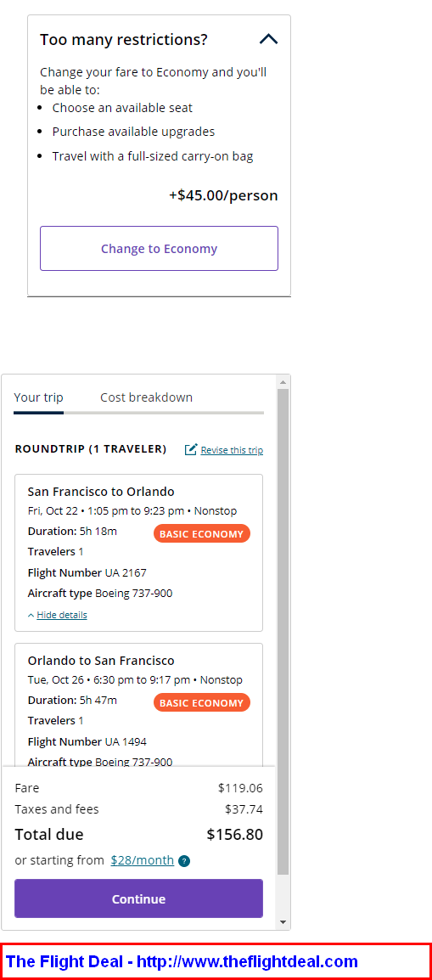
Task: Click the question mark help icon
Action: [x=184, y=860]
